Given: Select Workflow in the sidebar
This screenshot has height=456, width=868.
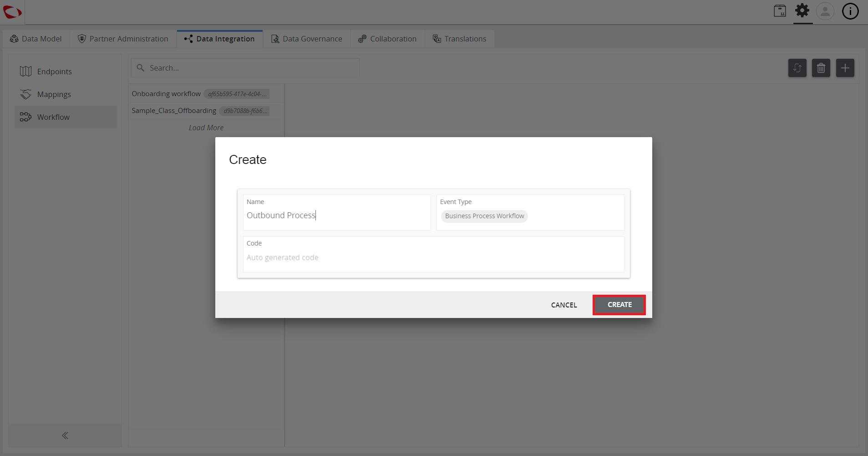Looking at the screenshot, I should 66,117.
